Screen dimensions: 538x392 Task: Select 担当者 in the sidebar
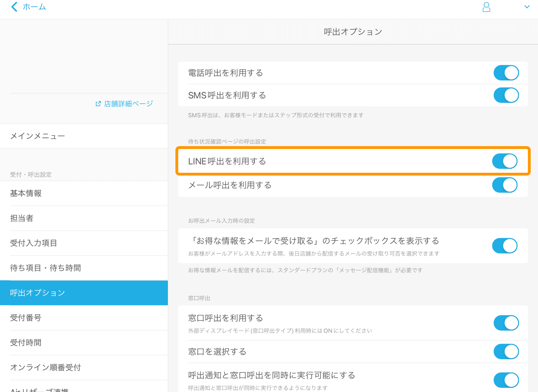point(84,218)
